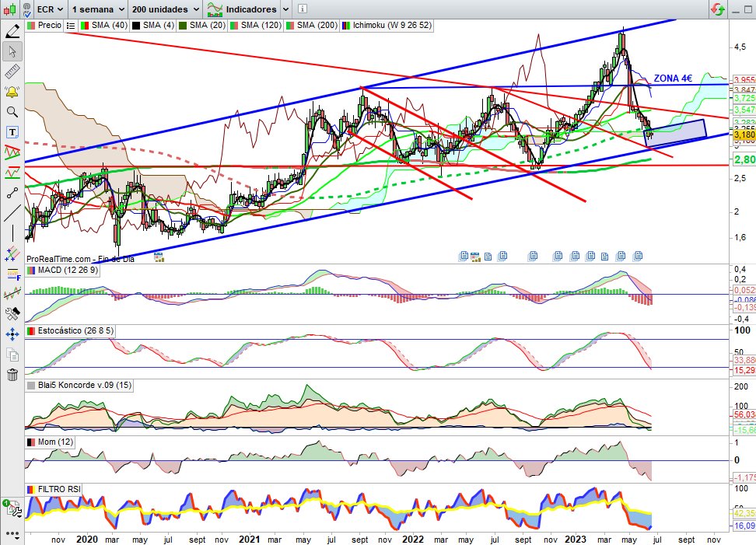
Task: Select the pencil drawing tool
Action: point(12,31)
